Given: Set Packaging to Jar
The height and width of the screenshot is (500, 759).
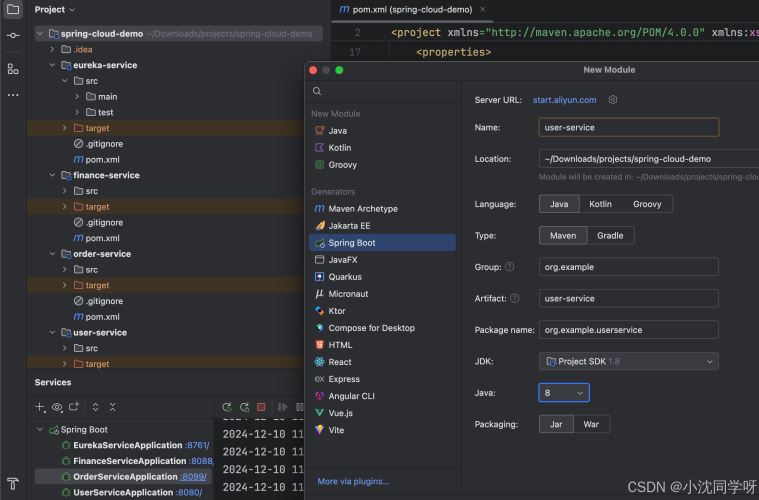Looking at the screenshot, I should [556, 424].
